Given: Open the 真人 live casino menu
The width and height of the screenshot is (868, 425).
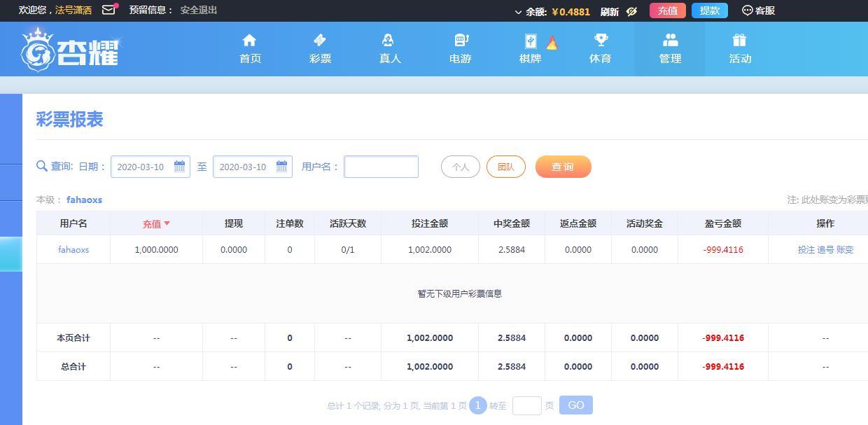Looking at the screenshot, I should [390, 49].
